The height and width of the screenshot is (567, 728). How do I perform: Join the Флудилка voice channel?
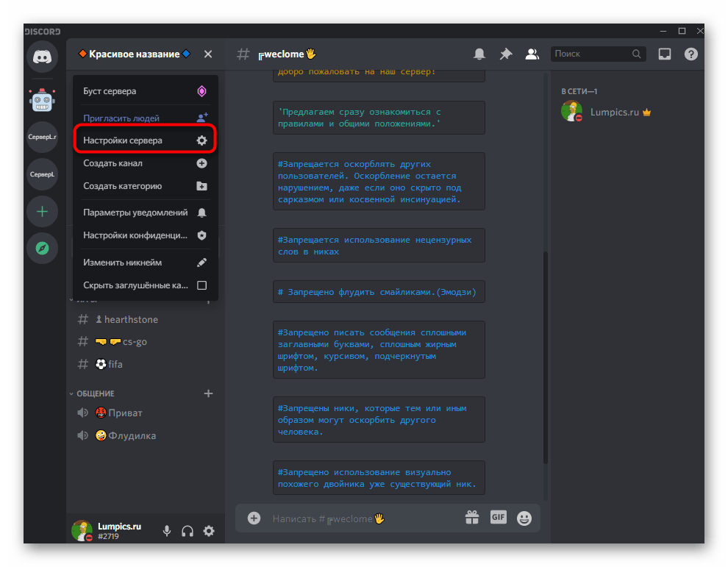click(131, 435)
